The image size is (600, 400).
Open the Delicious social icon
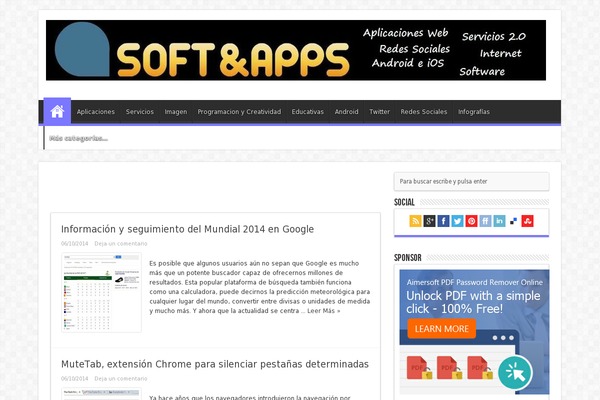pos(514,221)
